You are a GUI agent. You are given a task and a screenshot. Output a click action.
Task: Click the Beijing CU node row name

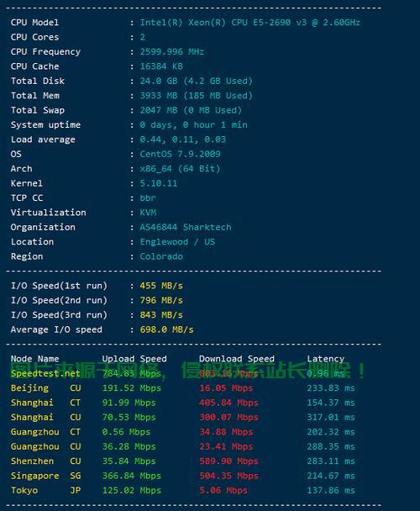(x=45, y=387)
